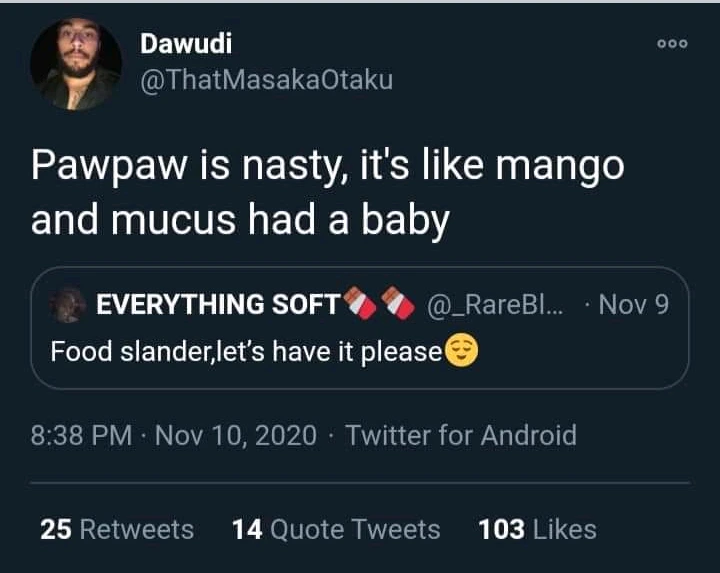View the 103 Likes list
Image resolution: width=720 pixels, height=573 pixels.
pyautogui.click(x=537, y=528)
